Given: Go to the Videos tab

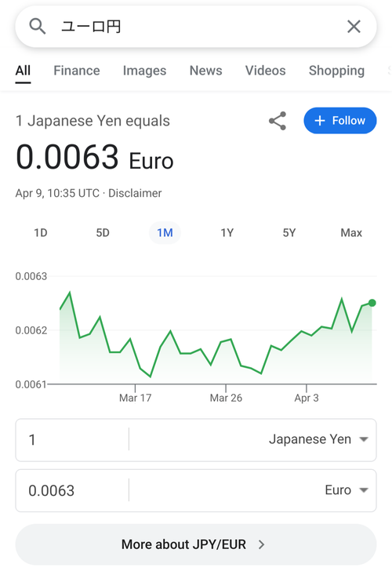Looking at the screenshot, I should (x=265, y=71).
